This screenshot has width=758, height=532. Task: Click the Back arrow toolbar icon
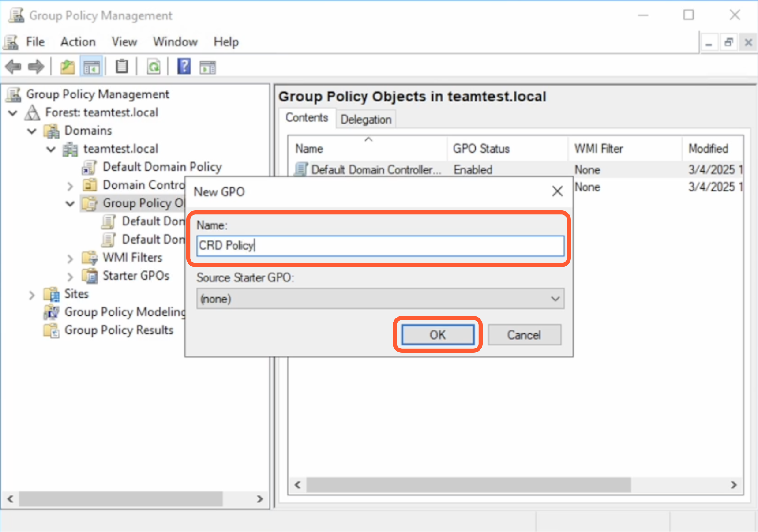coord(13,67)
